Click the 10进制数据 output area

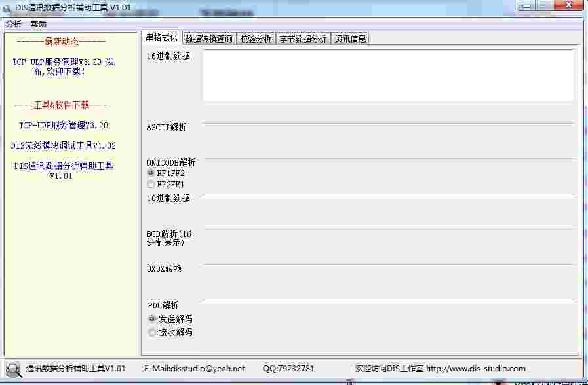(388, 206)
